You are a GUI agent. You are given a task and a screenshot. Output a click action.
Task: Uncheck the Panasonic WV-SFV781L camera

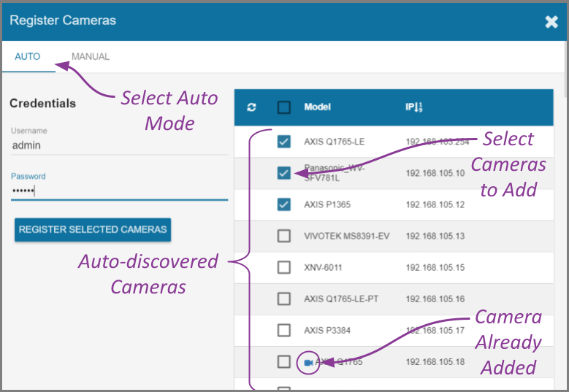pyautogui.click(x=284, y=173)
